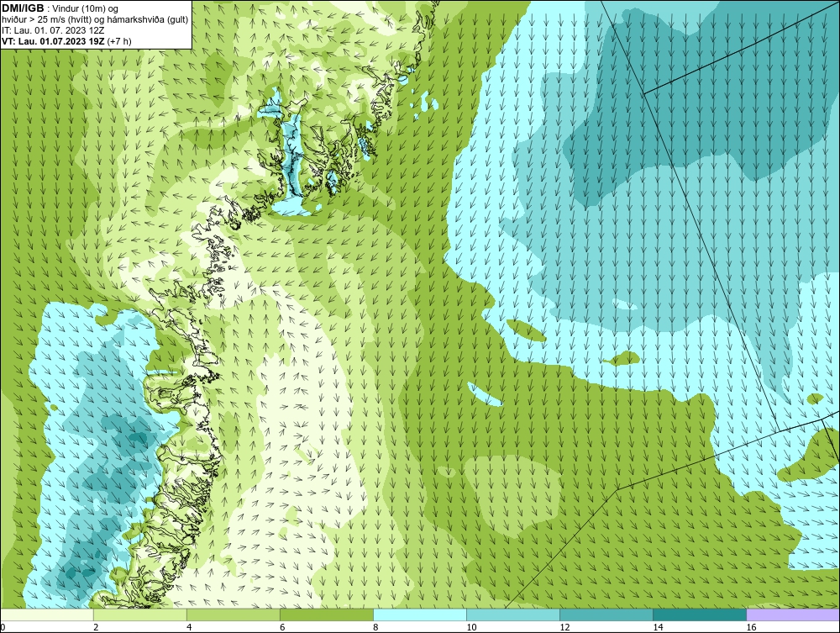Click the DMI/IGB title text
The height and width of the screenshot is (633, 840).
(23, 8)
